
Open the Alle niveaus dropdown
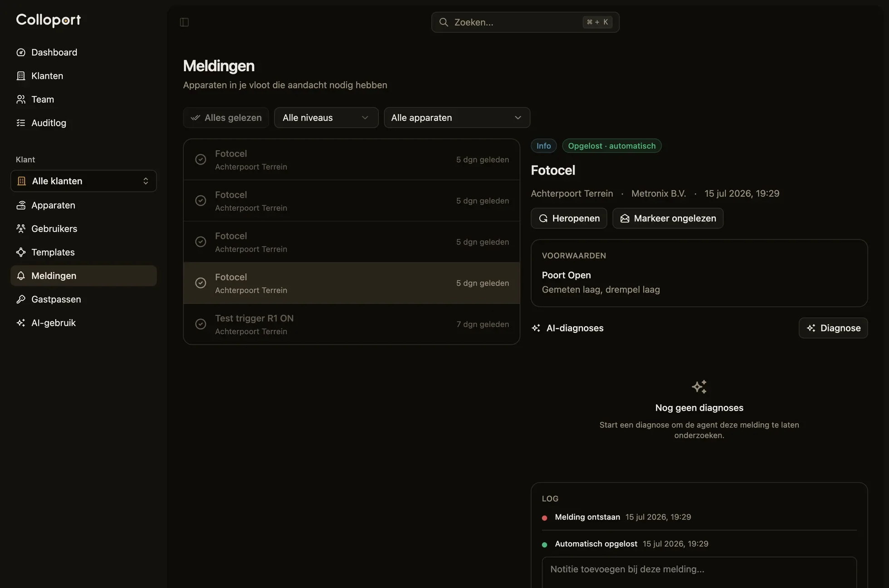[x=326, y=118]
